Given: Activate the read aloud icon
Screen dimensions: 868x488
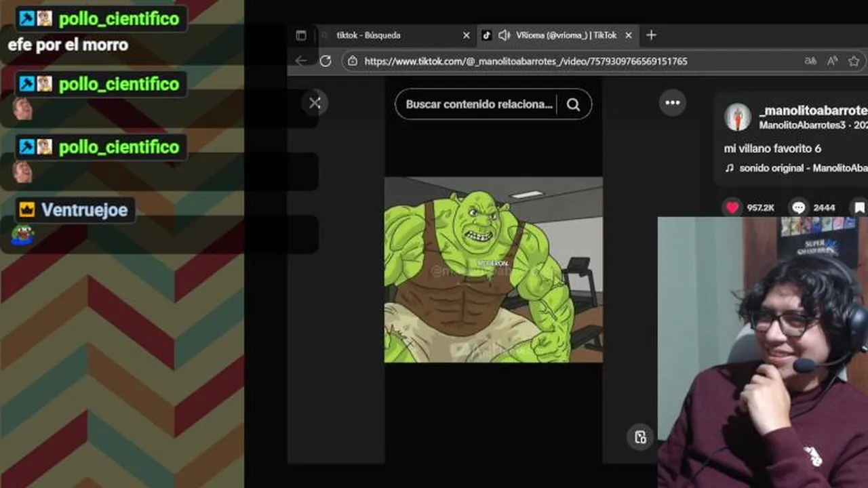Looking at the screenshot, I should (833, 61).
